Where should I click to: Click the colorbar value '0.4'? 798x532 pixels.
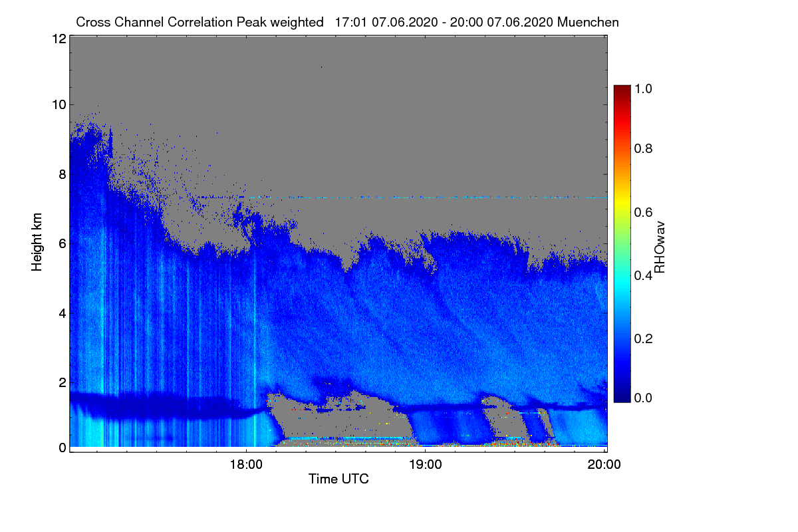pos(644,275)
